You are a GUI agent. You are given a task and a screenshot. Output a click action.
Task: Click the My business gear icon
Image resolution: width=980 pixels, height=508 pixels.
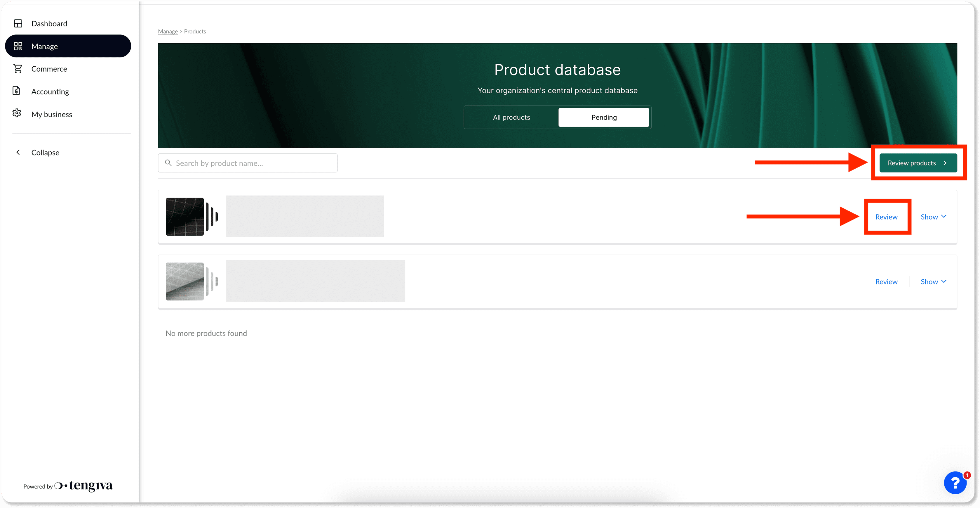17,113
